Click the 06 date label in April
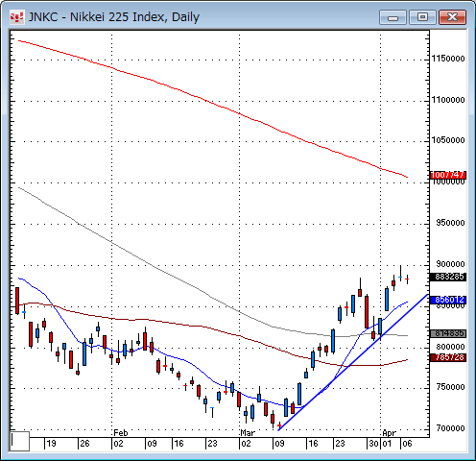This screenshot has height=461, width=476. [x=407, y=444]
